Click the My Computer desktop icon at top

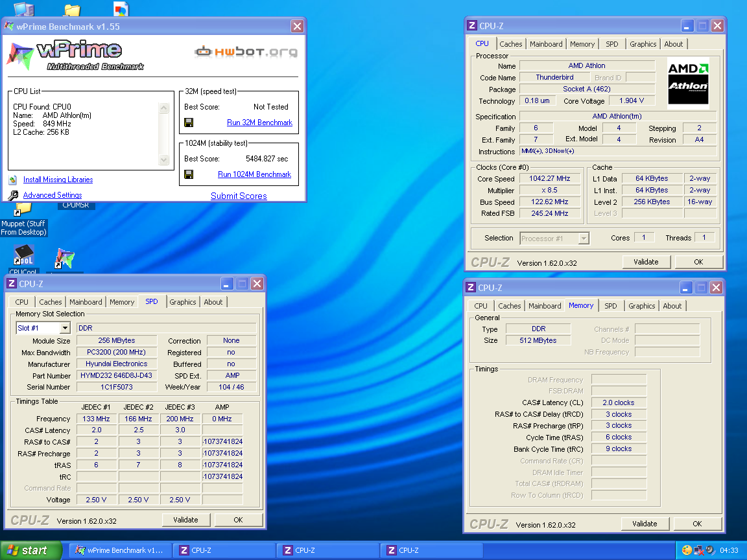24,8
